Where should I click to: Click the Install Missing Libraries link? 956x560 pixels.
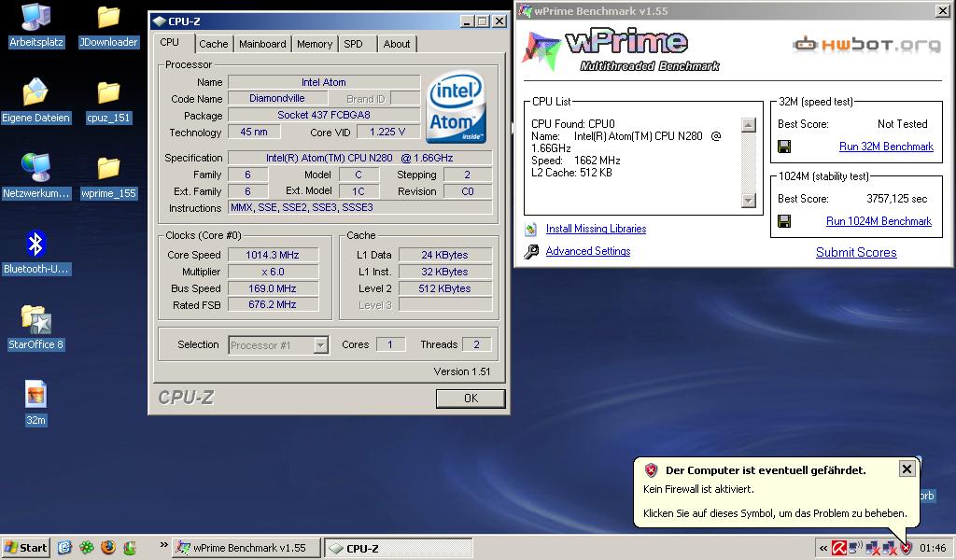pyautogui.click(x=596, y=229)
